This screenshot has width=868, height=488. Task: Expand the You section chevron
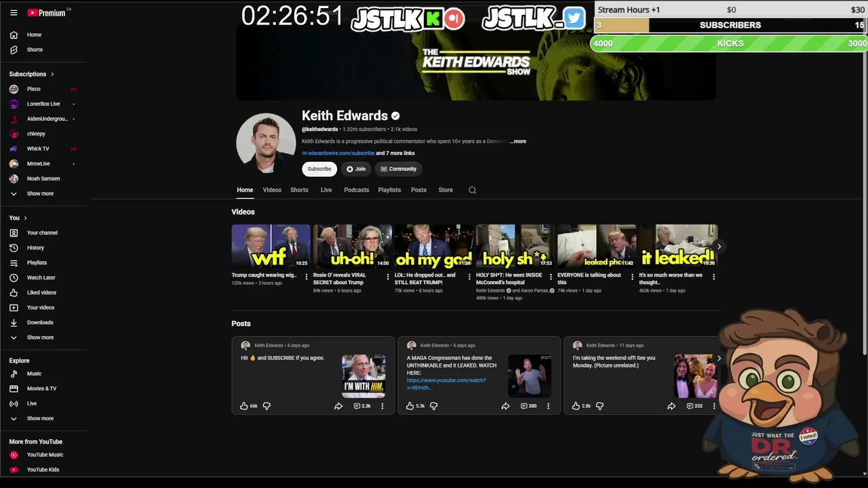click(25, 218)
